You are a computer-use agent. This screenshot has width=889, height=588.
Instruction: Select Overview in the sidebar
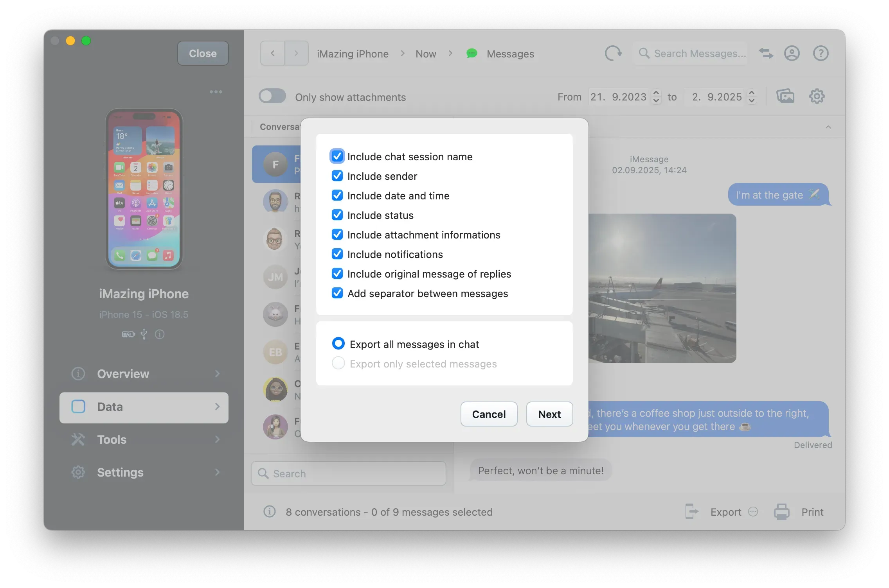122,374
